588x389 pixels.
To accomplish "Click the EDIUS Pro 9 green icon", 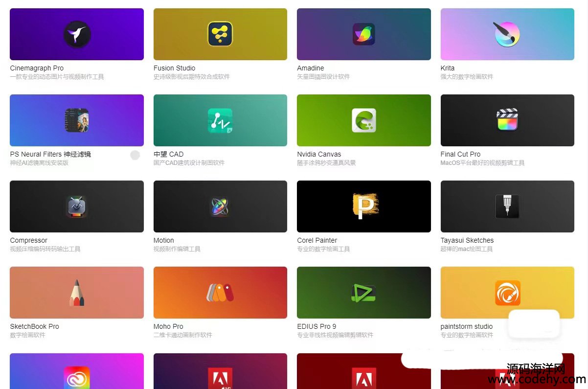I will pyautogui.click(x=363, y=293).
